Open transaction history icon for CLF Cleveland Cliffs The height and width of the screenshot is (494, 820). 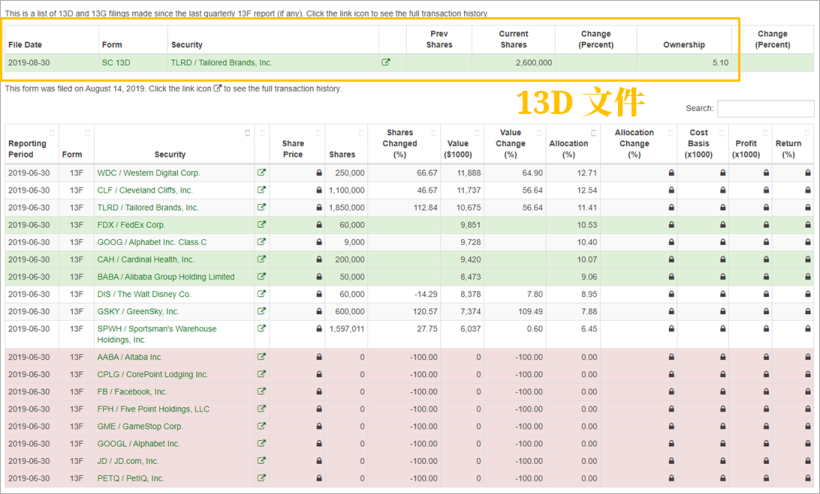[x=261, y=190]
